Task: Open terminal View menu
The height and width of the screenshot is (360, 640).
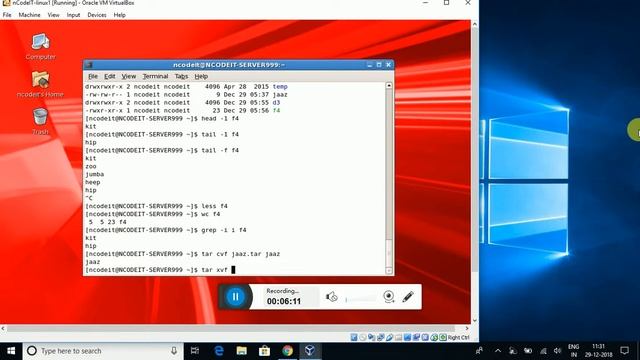Action: point(129,76)
